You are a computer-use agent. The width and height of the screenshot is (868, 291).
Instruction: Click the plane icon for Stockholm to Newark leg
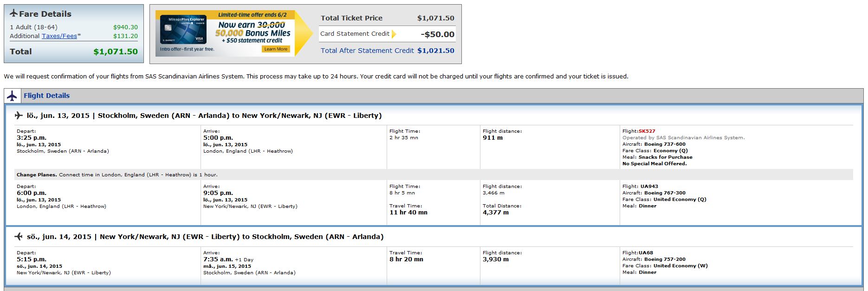(x=19, y=116)
